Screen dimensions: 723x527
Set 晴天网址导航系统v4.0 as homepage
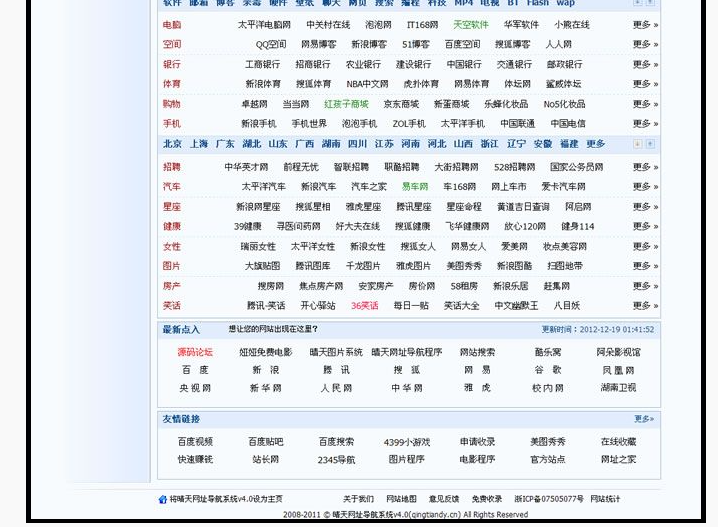(x=226, y=499)
